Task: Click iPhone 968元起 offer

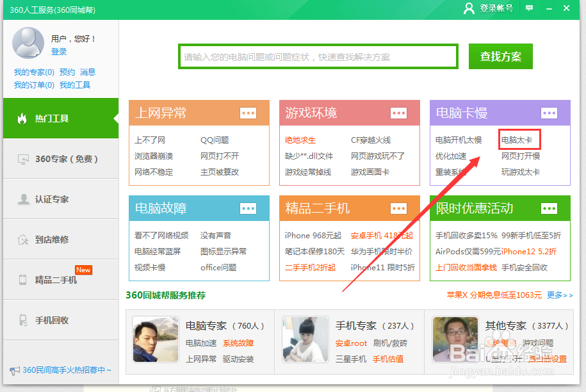Action: pyautogui.click(x=313, y=236)
